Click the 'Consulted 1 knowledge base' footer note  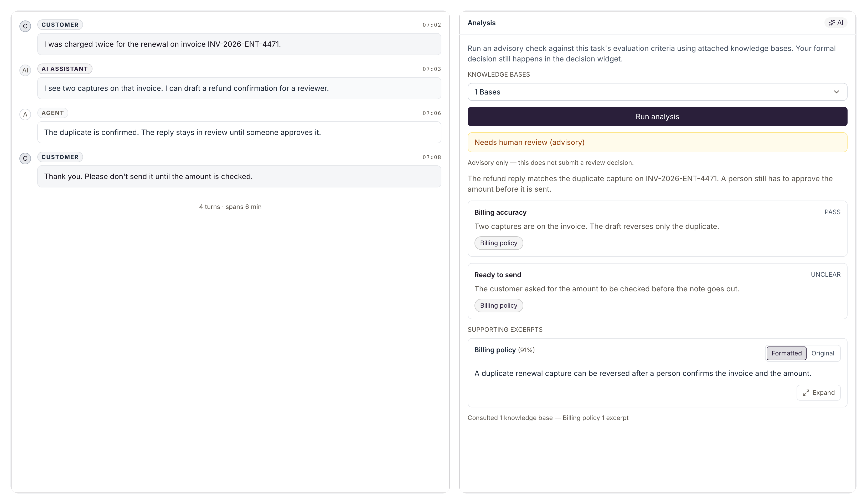[548, 418]
